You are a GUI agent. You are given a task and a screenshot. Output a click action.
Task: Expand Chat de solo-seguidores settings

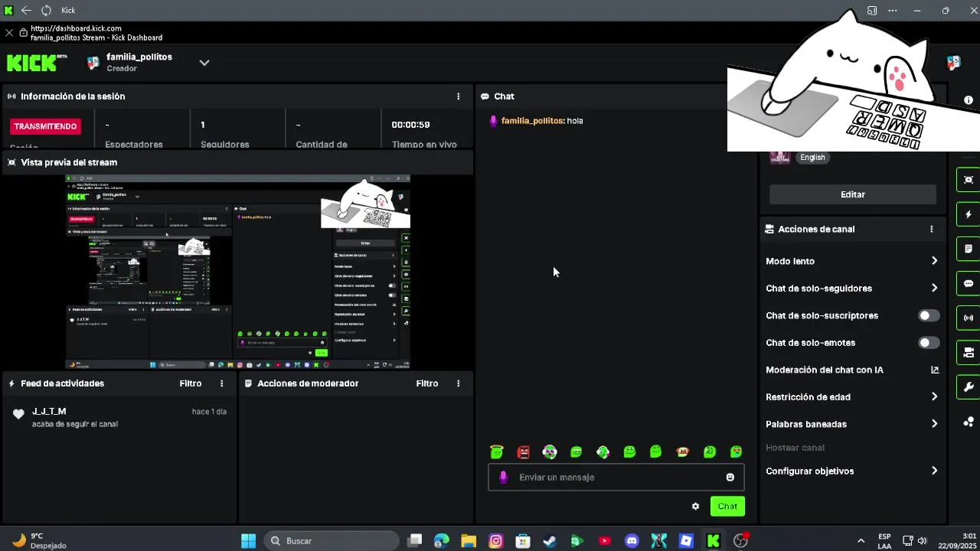coord(851,289)
